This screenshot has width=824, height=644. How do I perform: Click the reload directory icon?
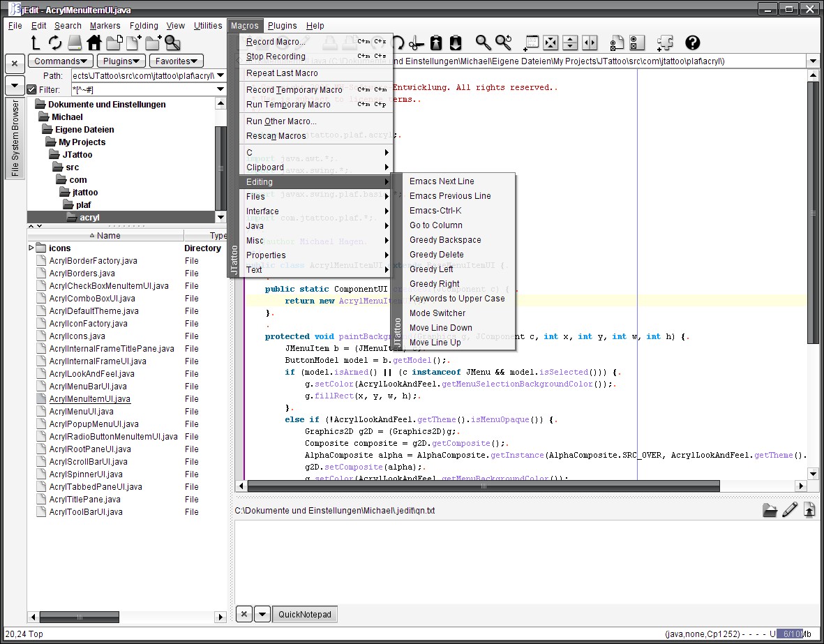coord(54,43)
